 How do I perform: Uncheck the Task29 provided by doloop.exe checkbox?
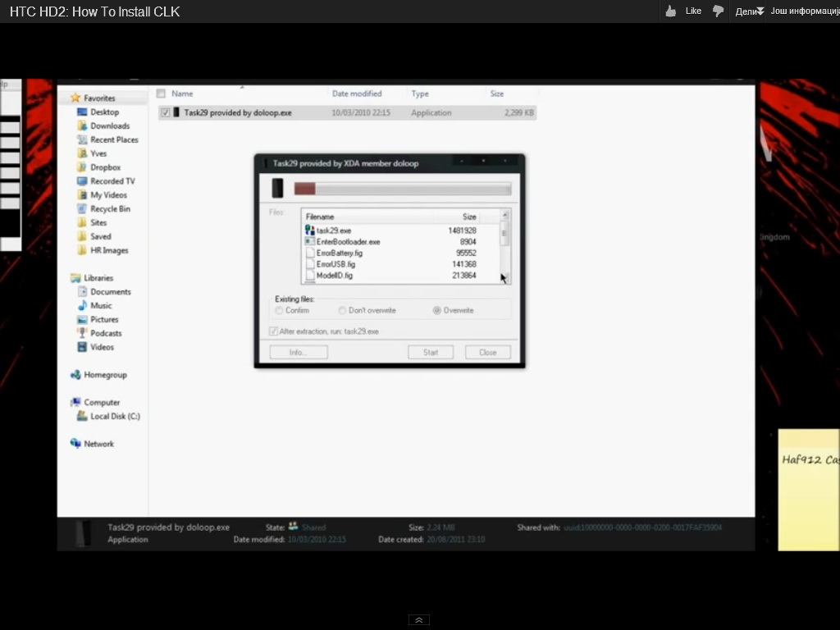[x=165, y=112]
